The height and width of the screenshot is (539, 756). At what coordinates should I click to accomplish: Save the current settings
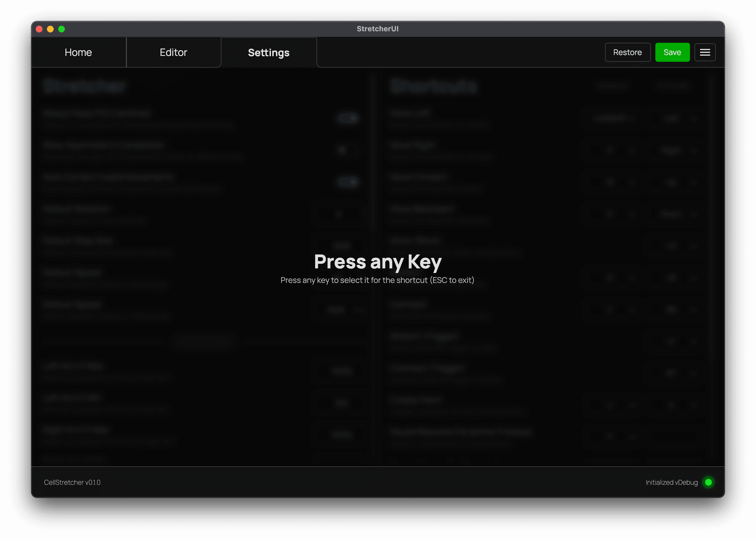tap(672, 53)
